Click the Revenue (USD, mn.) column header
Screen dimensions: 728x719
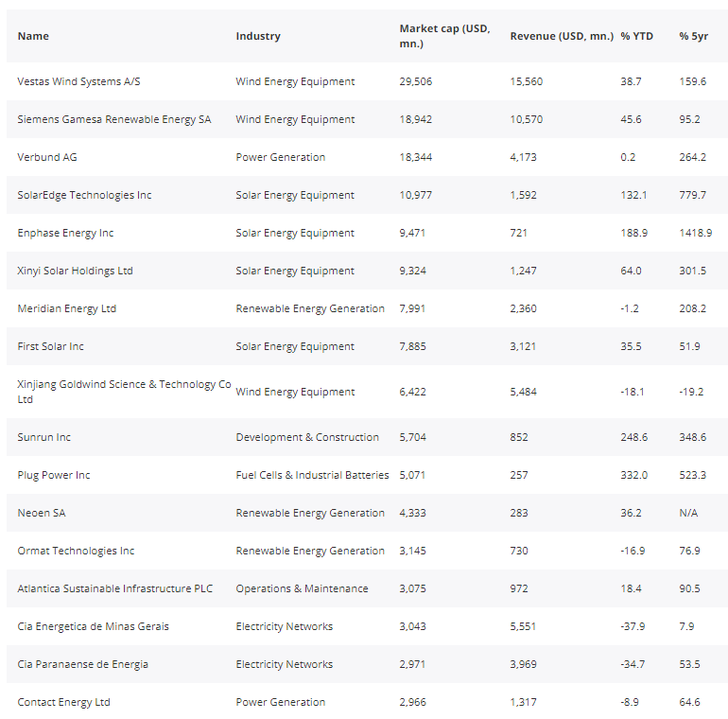tap(562, 36)
